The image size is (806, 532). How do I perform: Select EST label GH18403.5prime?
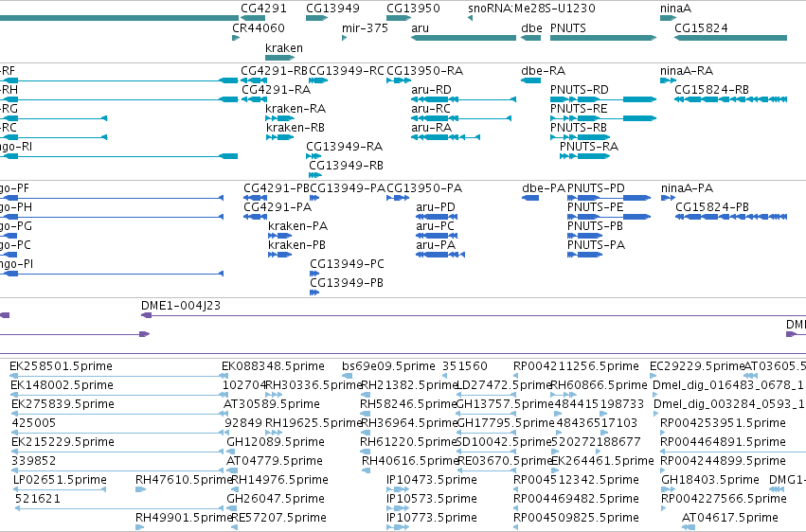[x=710, y=480]
